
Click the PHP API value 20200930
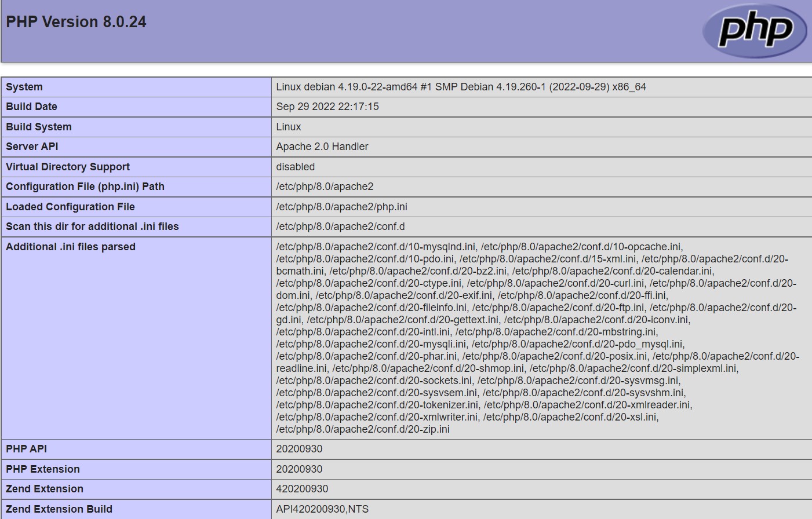click(x=299, y=449)
